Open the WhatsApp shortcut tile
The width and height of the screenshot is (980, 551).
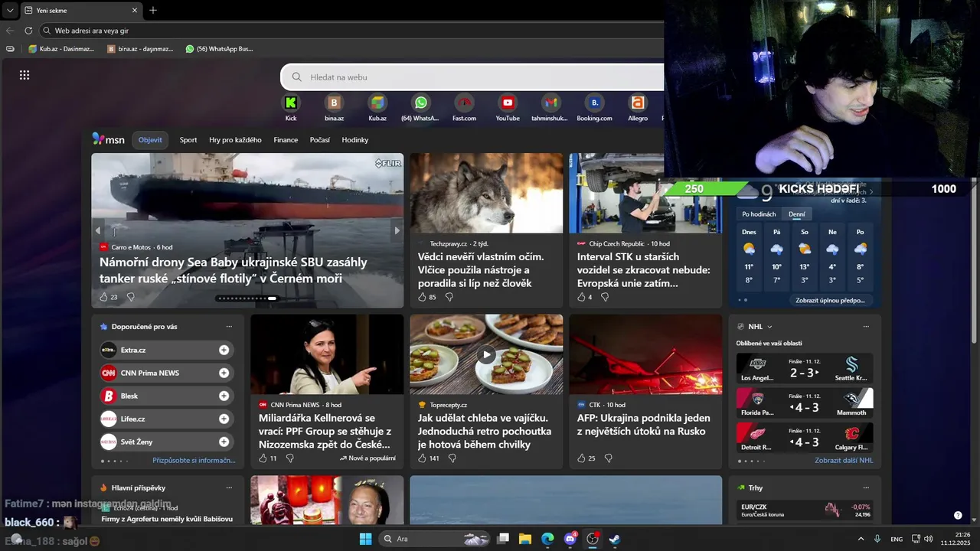pyautogui.click(x=421, y=103)
